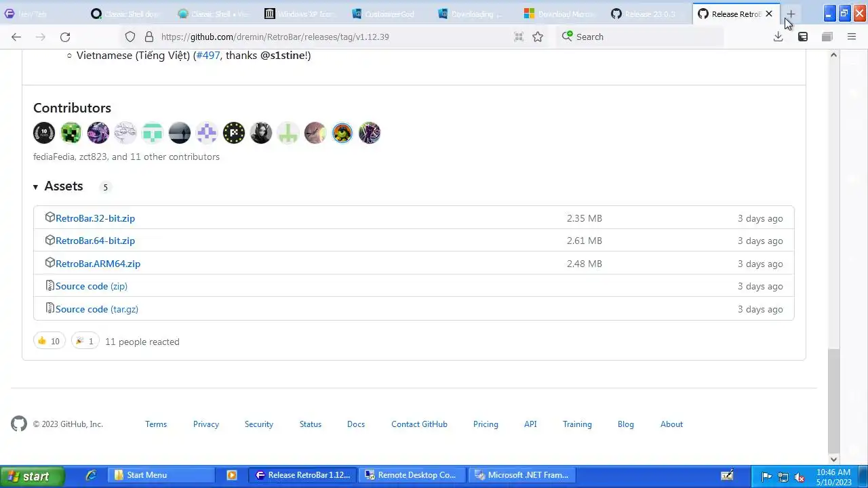Switch to the CustomizerGod tab

coord(387,14)
